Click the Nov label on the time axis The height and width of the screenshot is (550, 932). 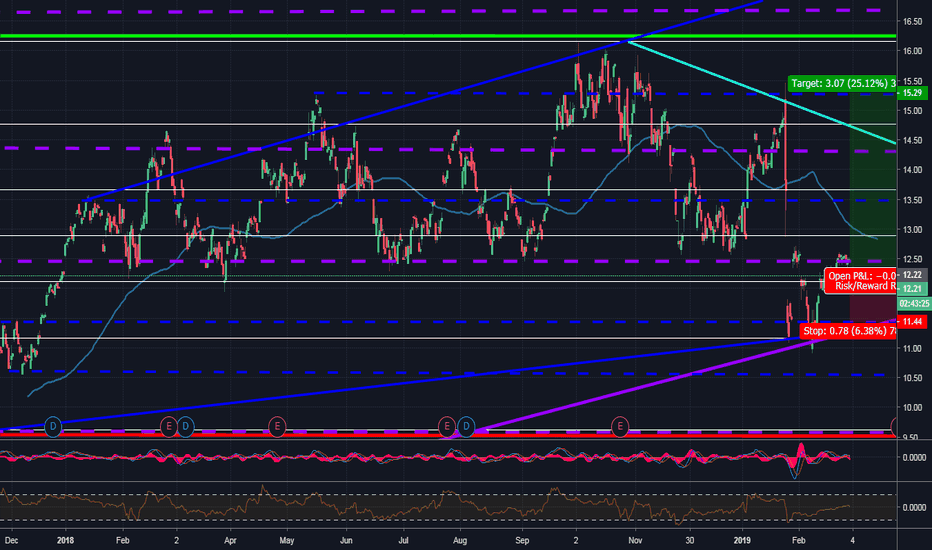pos(635,540)
